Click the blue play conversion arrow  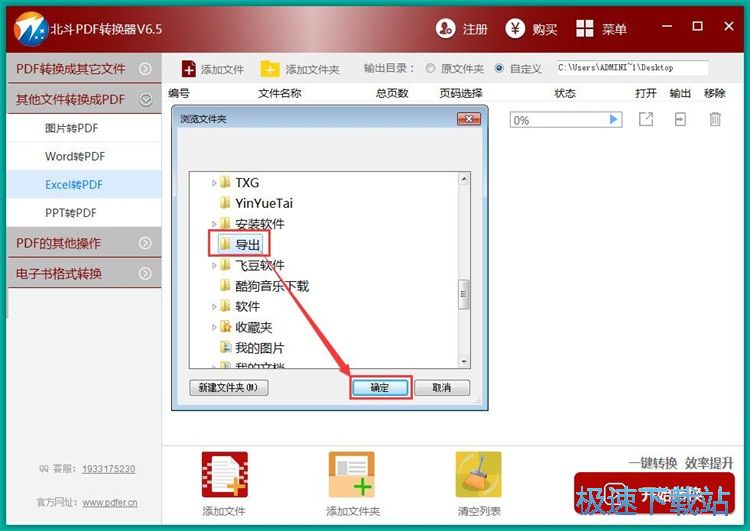point(614,119)
